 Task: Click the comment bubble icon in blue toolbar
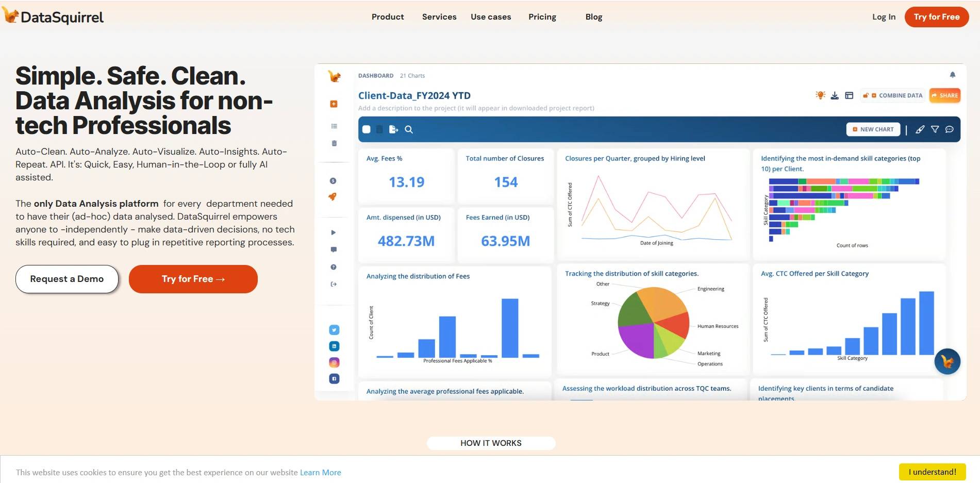pos(950,129)
